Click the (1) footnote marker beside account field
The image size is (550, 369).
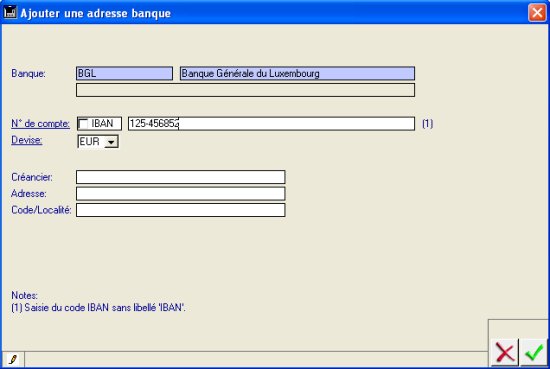pyautogui.click(x=427, y=123)
